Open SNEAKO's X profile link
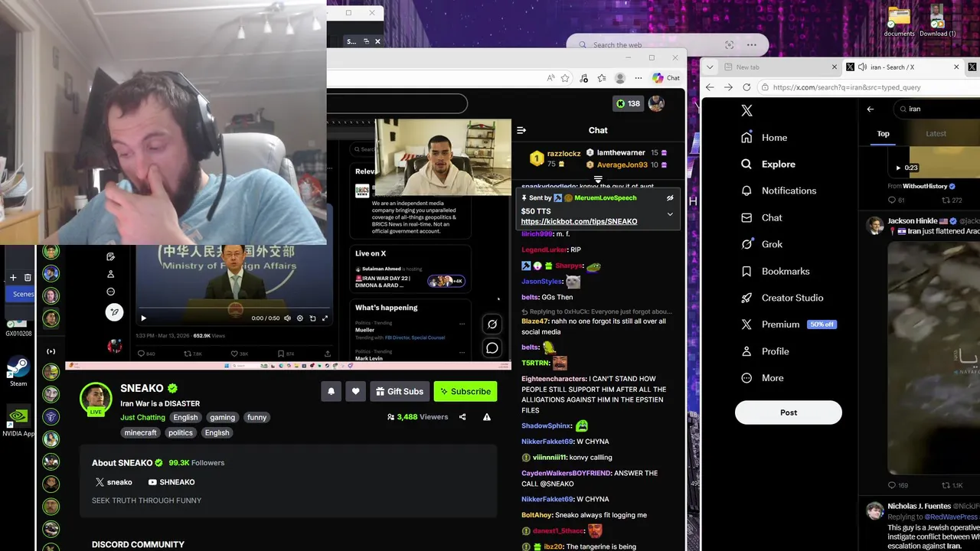This screenshot has height=551, width=980. click(x=113, y=482)
